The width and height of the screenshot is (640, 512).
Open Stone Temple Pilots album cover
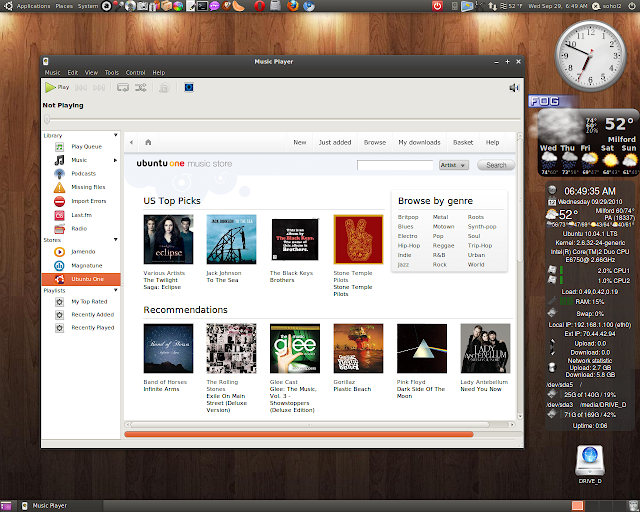(x=358, y=239)
